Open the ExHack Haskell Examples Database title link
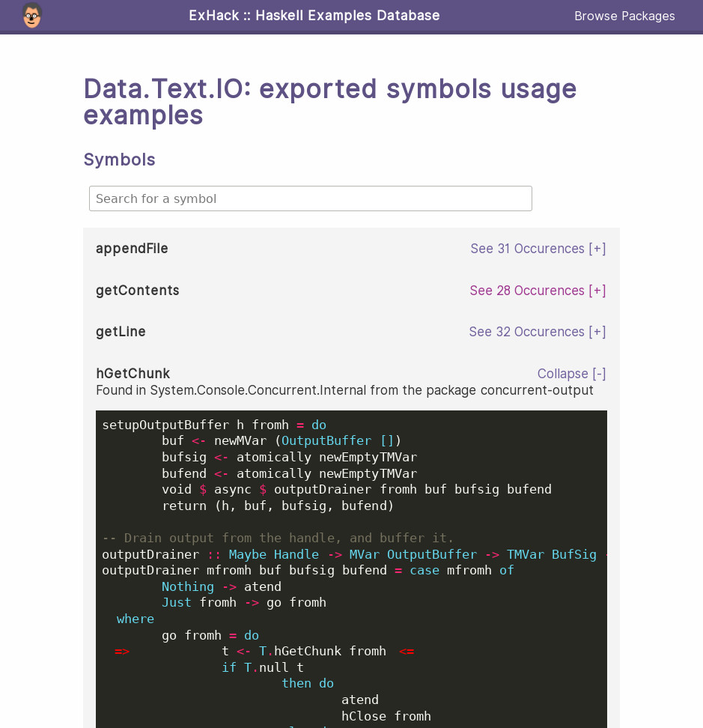Viewport: 703px width, 728px height. click(x=314, y=15)
